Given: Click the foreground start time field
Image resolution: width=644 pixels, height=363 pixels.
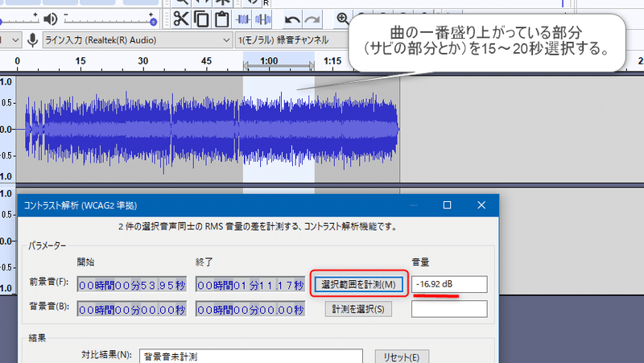Looking at the screenshot, I should coord(132,285).
